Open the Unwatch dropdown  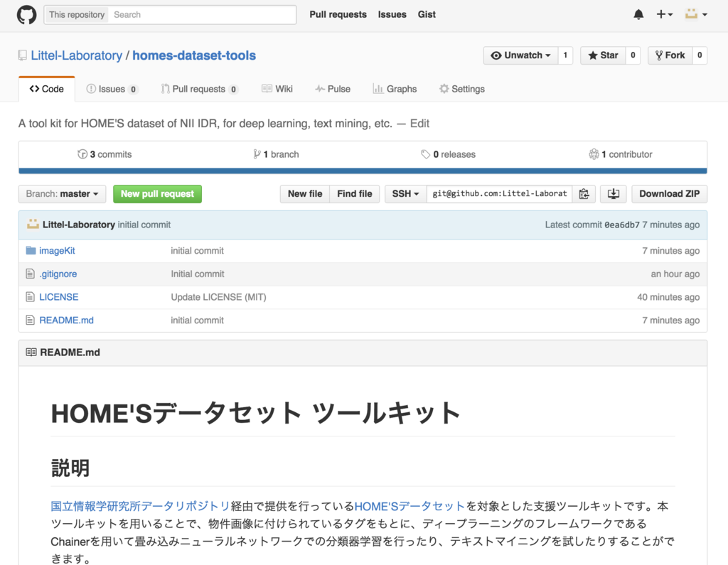point(520,55)
